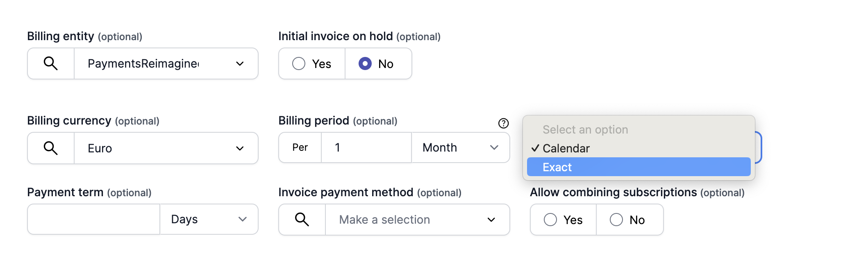The image size is (868, 272).
Task: Click the Billing entity search icon
Action: point(51,63)
